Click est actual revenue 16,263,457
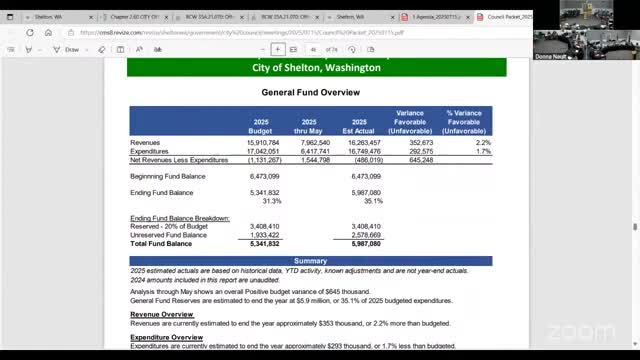This screenshot has height=360, width=640. 364,143
